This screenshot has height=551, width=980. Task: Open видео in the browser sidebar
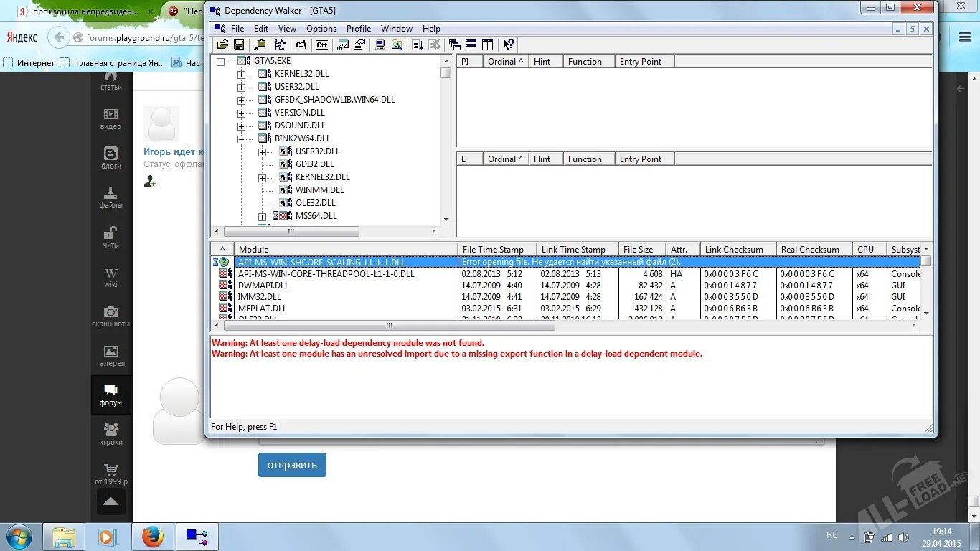[110, 119]
